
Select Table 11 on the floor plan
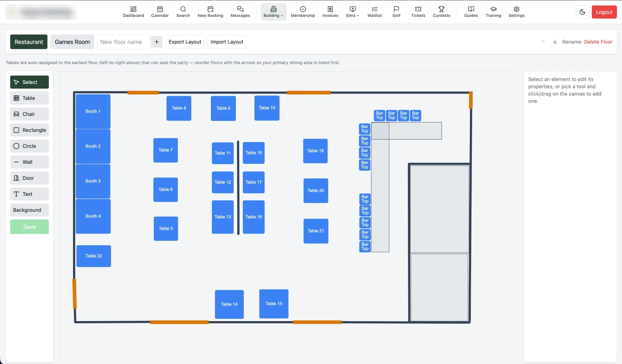223,153
